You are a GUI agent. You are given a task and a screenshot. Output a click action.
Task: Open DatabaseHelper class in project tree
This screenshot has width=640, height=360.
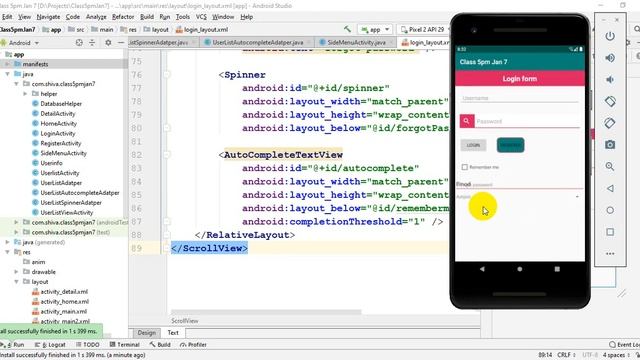click(x=61, y=104)
